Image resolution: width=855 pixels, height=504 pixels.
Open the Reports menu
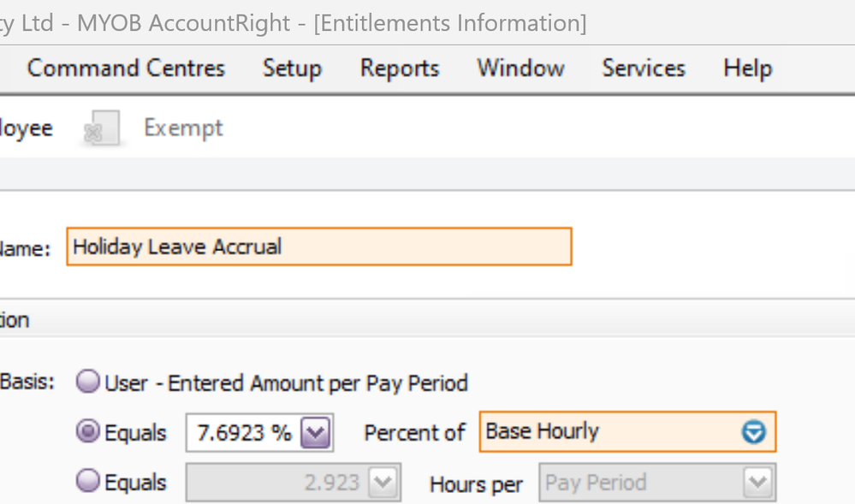400,68
